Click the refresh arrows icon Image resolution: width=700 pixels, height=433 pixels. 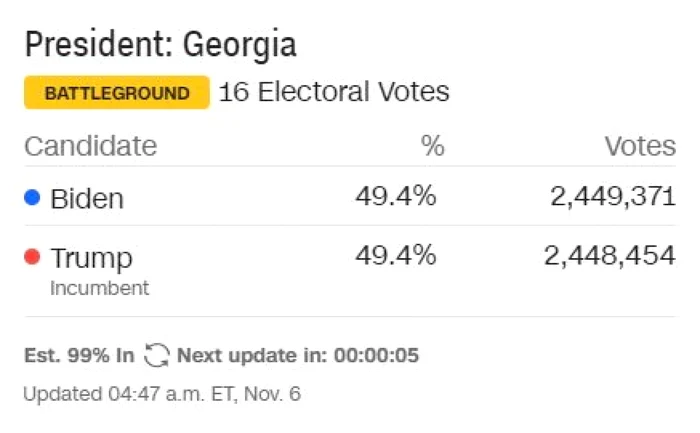click(156, 355)
